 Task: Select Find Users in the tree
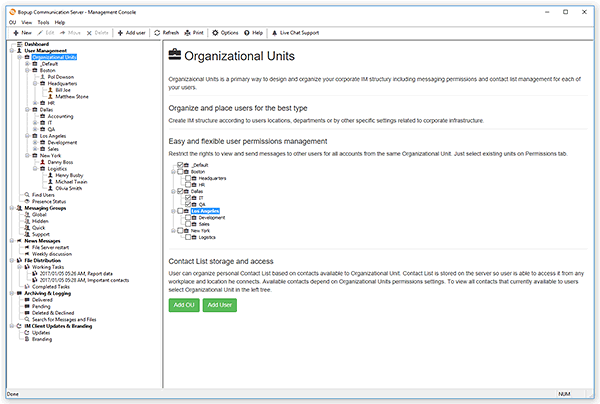click(43, 194)
